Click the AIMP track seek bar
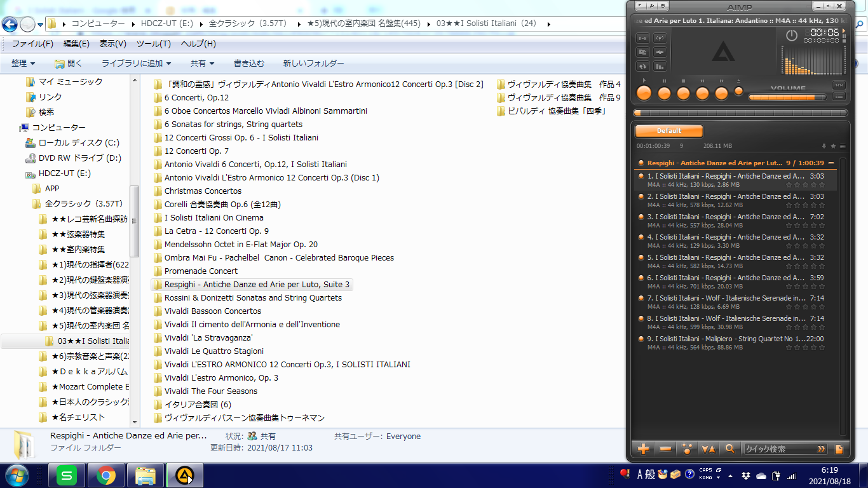This screenshot has width=868, height=488. tap(740, 113)
